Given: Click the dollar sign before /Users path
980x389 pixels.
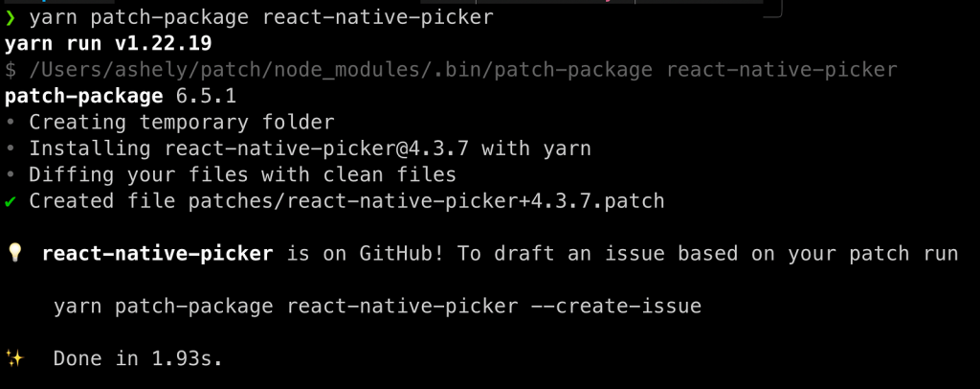Looking at the screenshot, I should tap(10, 70).
